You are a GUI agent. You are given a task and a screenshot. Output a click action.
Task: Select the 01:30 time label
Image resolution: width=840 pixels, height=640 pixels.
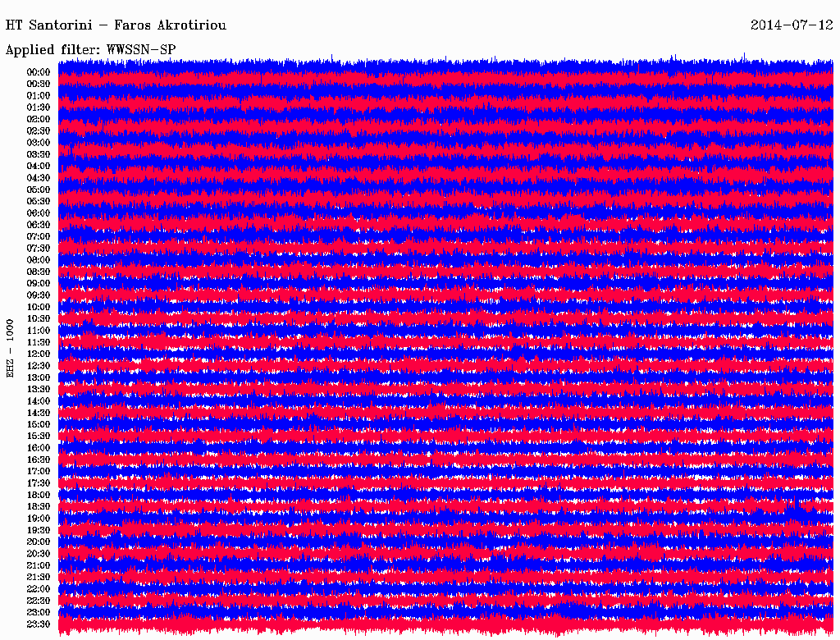[x=39, y=107]
